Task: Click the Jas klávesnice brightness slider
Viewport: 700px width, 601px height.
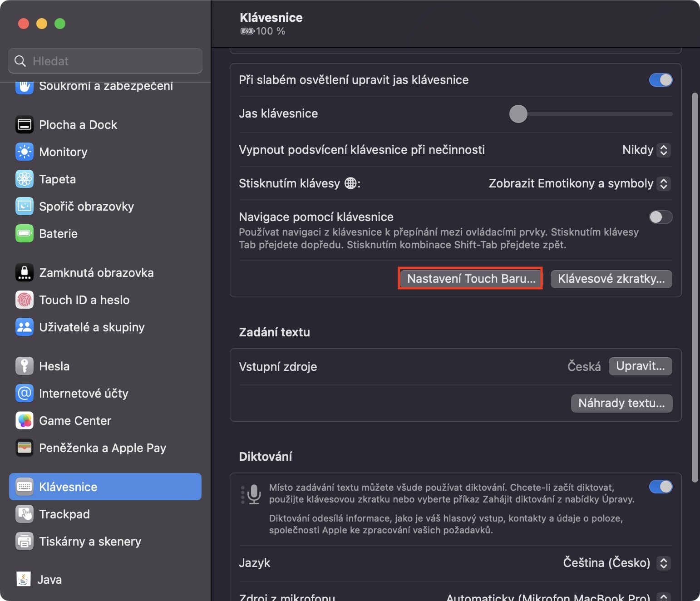Action: 591,114
